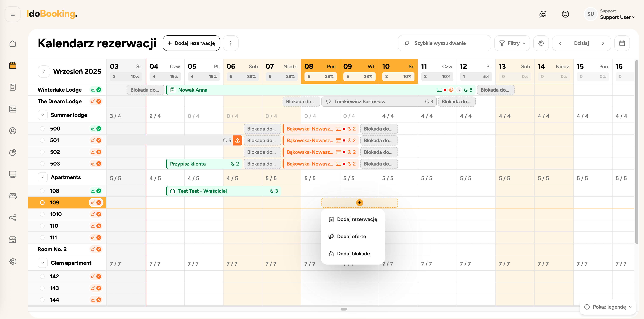This screenshot has width=644, height=319.
Task: Choose Dodaj blokadę from the popup menu
Action: 353,254
